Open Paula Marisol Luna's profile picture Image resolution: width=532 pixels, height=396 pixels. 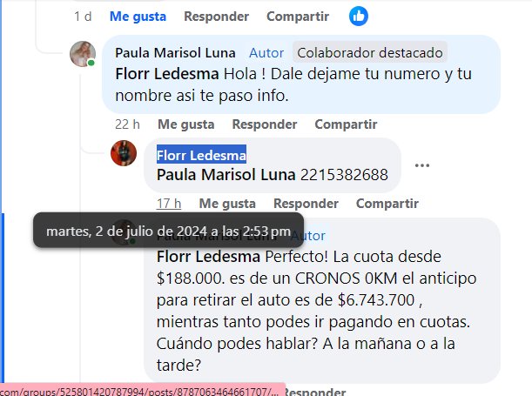pos(83,54)
